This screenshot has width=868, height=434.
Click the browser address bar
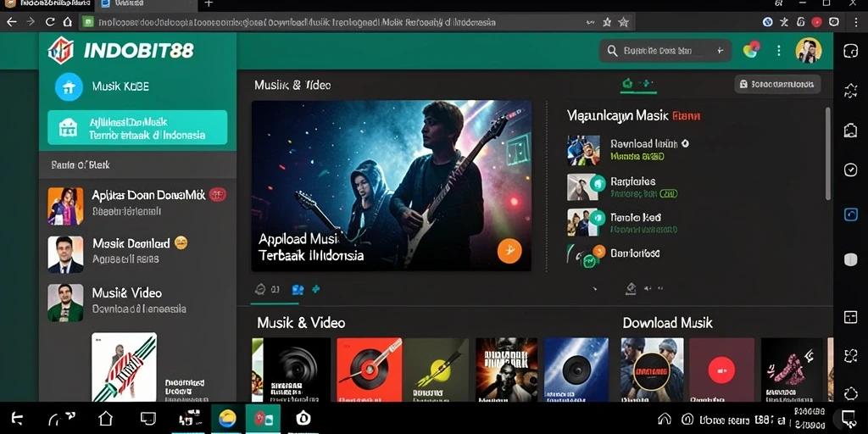coord(356,22)
